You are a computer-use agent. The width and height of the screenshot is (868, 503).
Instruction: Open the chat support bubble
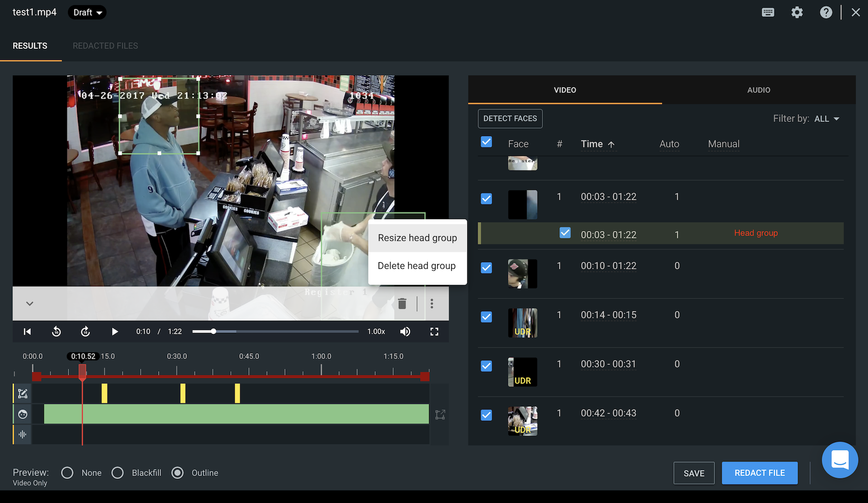click(x=840, y=460)
